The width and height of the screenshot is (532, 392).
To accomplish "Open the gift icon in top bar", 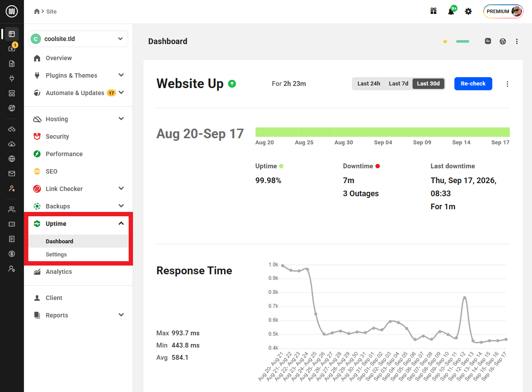I will point(433,11).
